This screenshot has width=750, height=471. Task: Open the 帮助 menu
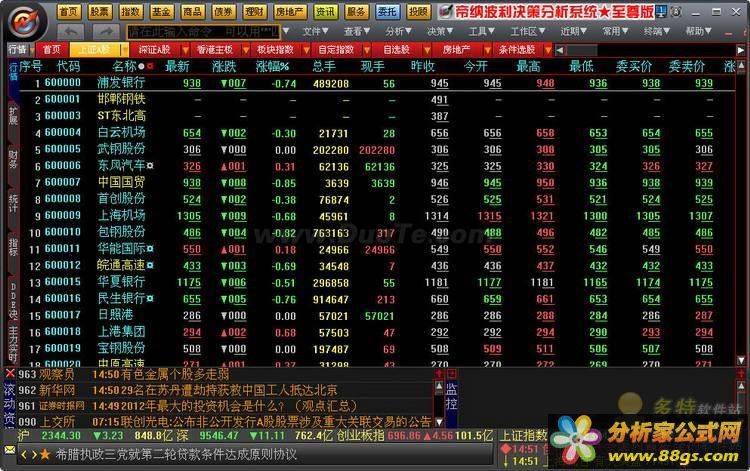[x=698, y=32]
